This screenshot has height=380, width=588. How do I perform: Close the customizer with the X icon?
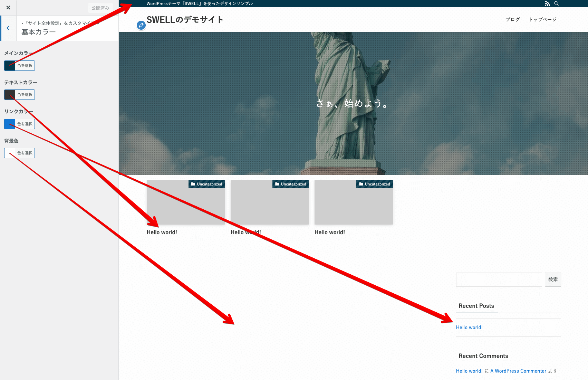coord(8,7)
